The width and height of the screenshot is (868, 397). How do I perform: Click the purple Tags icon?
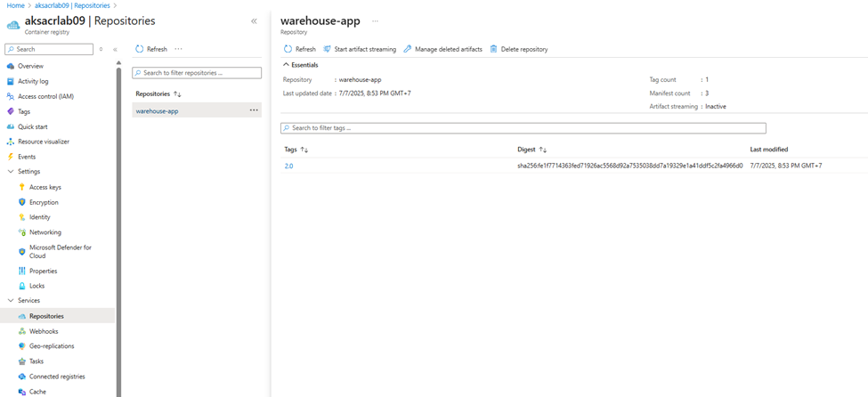pos(10,111)
